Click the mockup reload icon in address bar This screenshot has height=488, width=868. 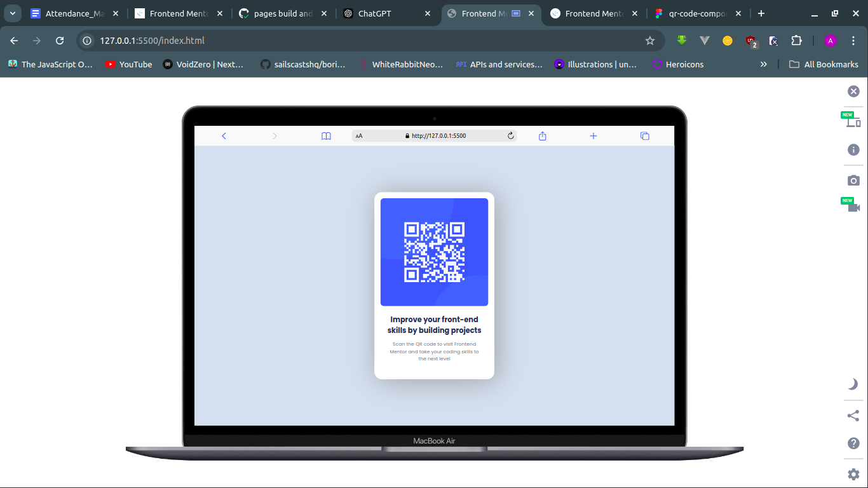[510, 136]
